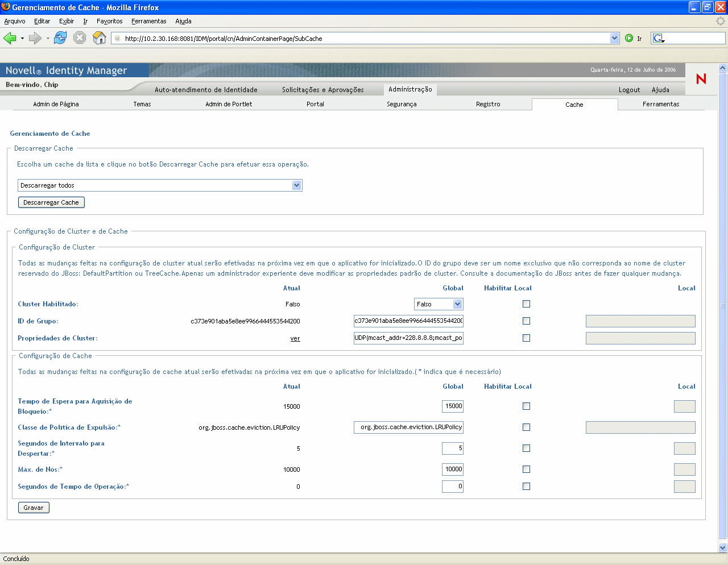Screen dimensions: 728x565
Task: Switch to Auto-atendimento de Identidade tab
Action: tap(206, 90)
